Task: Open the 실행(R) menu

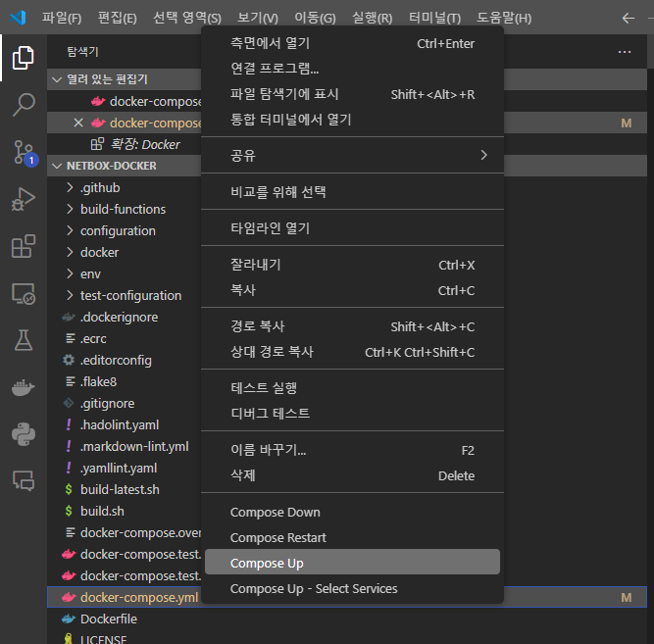Action: 372,18
